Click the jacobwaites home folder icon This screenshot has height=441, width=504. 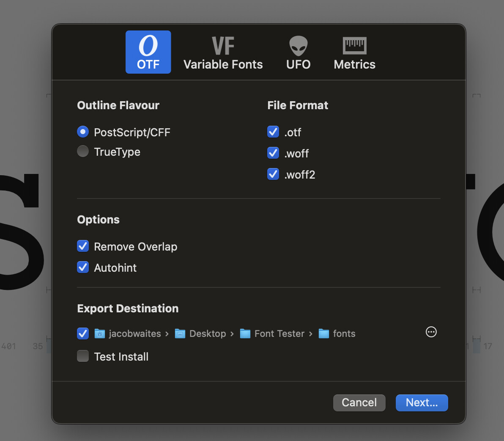click(100, 334)
